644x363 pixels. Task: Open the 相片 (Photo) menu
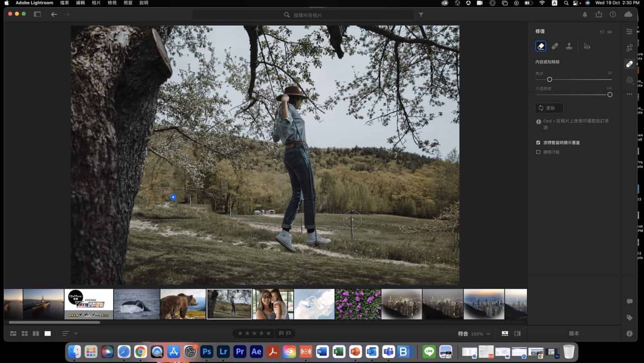[96, 3]
